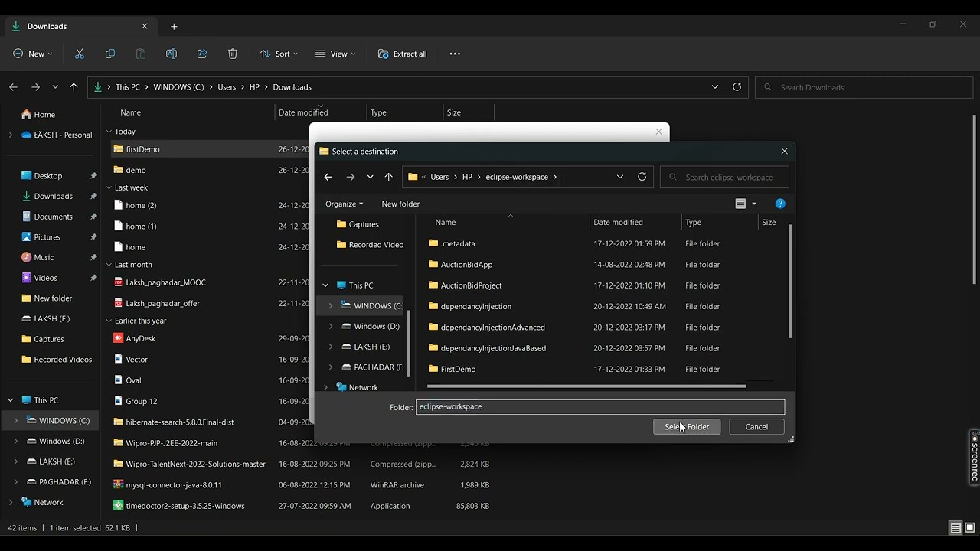Open dialog Help question mark icon

[x=780, y=204]
